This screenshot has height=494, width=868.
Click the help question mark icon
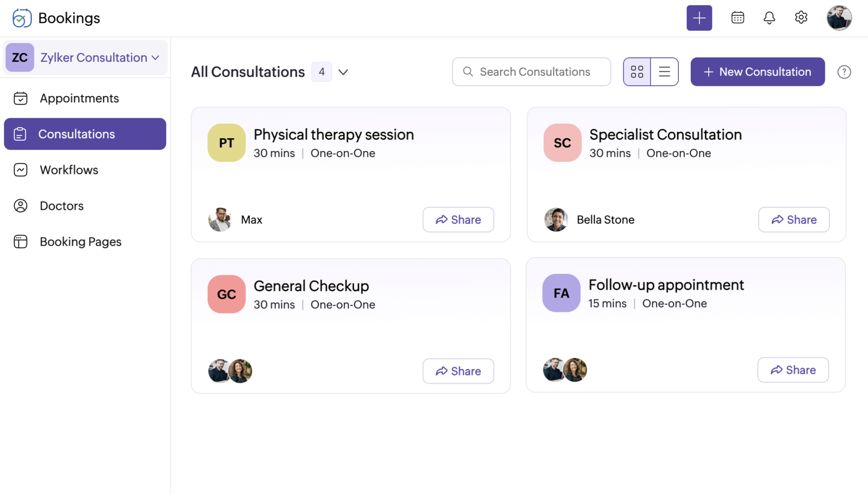point(844,72)
